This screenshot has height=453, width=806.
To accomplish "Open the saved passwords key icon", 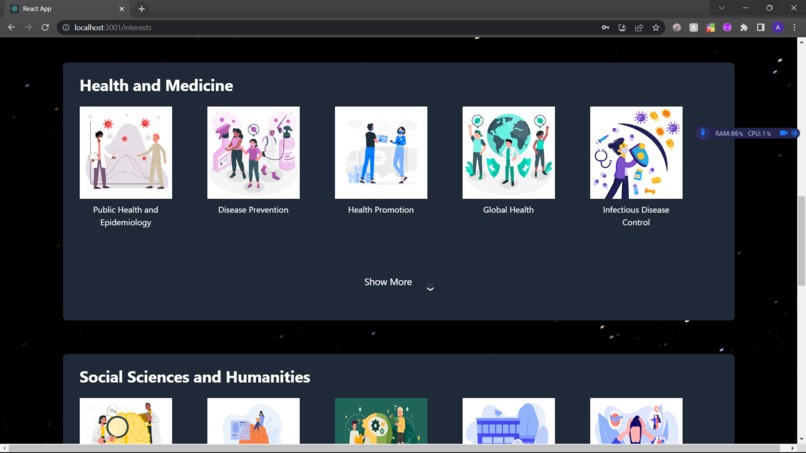I will (x=606, y=27).
